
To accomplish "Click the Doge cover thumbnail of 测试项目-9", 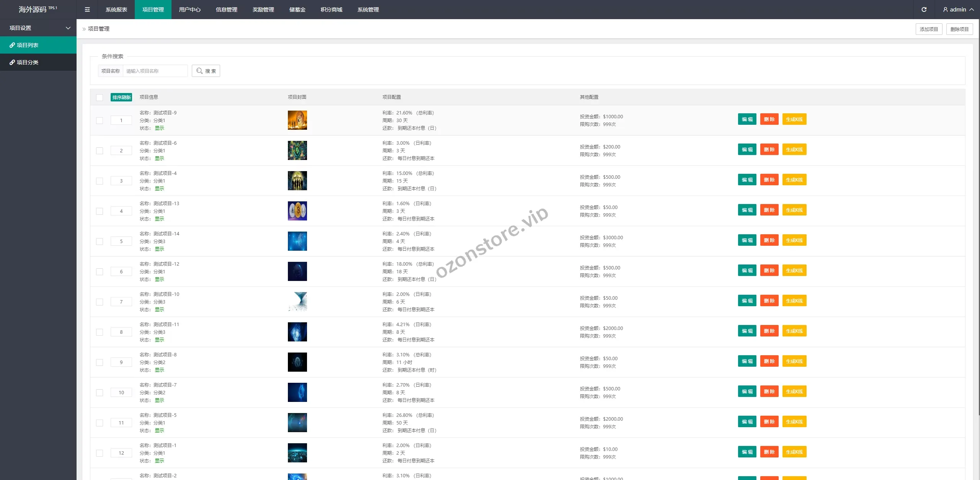I will [297, 120].
